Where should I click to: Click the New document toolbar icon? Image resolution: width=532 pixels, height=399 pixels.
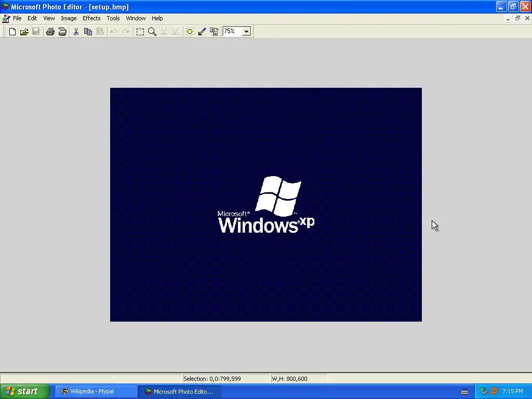(12, 32)
